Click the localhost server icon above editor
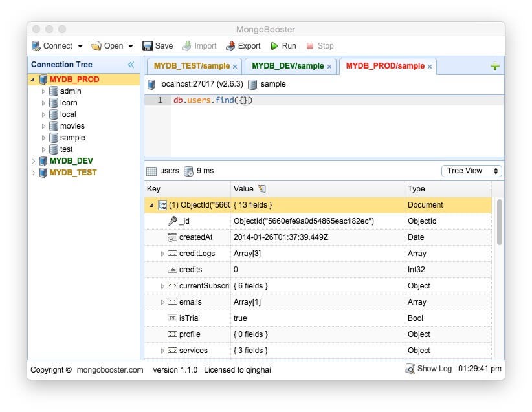 click(151, 84)
